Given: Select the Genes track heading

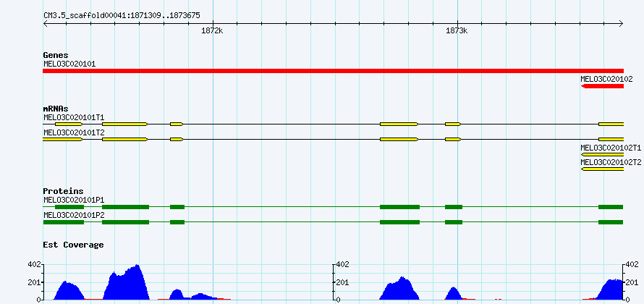Looking at the screenshot, I should point(56,55).
